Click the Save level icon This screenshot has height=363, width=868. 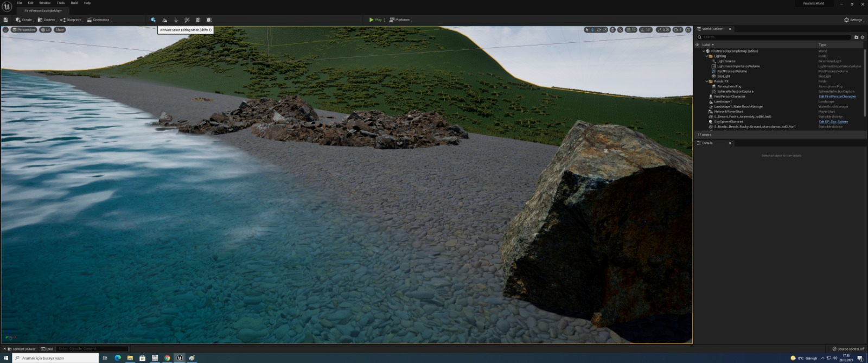click(6, 20)
